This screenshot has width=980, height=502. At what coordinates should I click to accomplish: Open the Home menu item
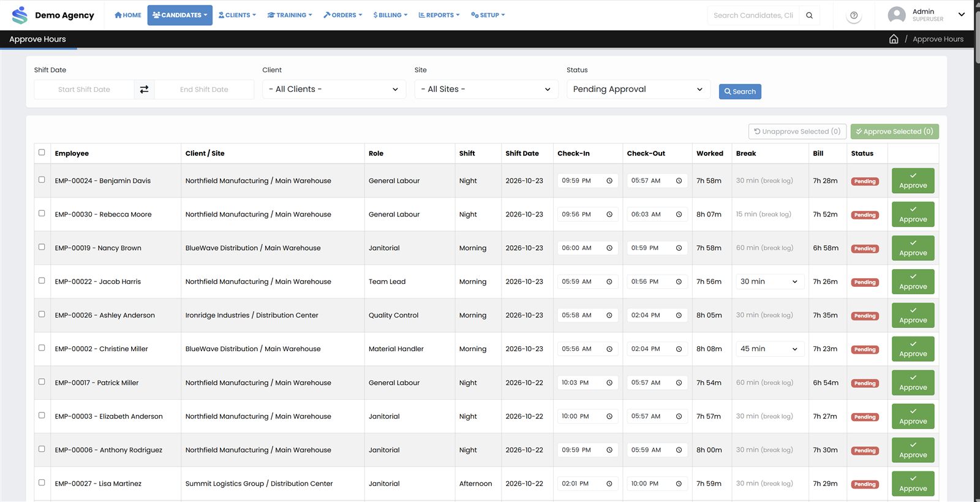coord(128,15)
